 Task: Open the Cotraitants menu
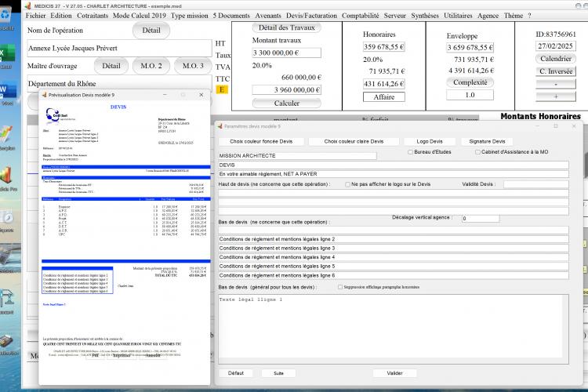(x=93, y=16)
